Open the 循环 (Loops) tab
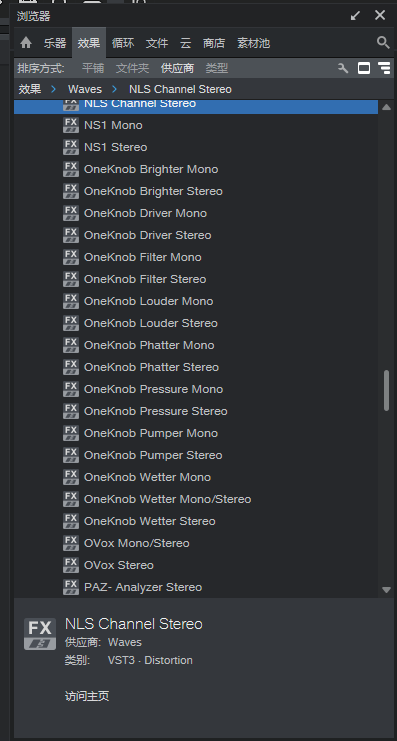This screenshot has height=741, width=397. (123, 43)
